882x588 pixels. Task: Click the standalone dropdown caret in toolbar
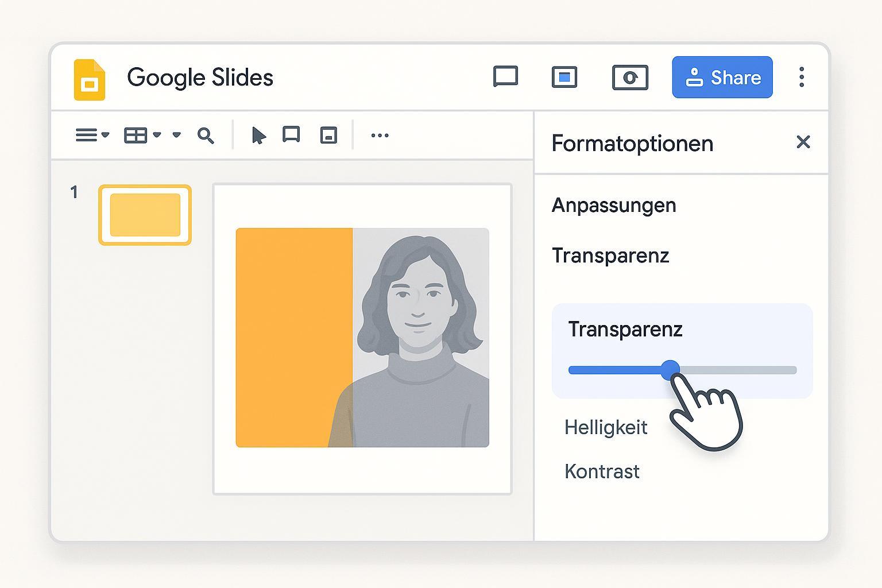click(177, 135)
